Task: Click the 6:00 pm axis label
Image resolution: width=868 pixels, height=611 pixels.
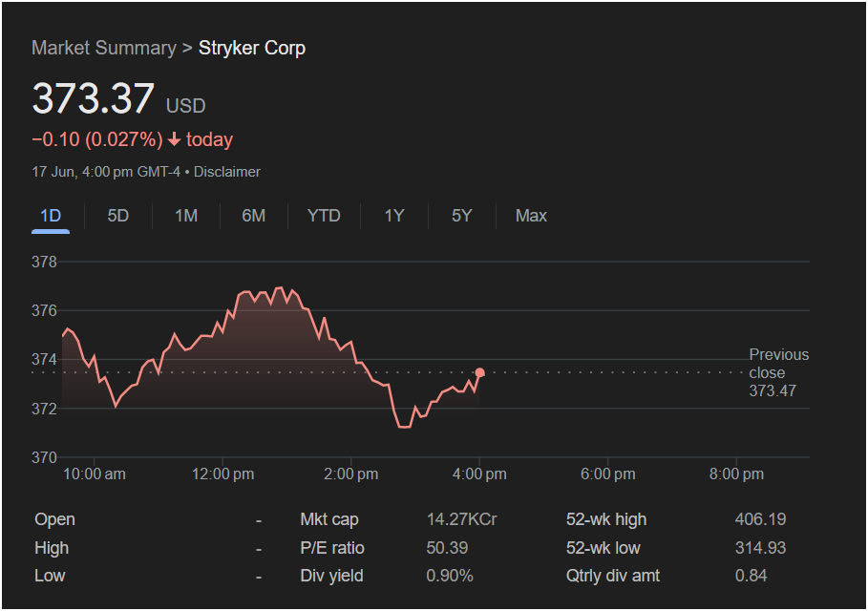Action: (608, 474)
